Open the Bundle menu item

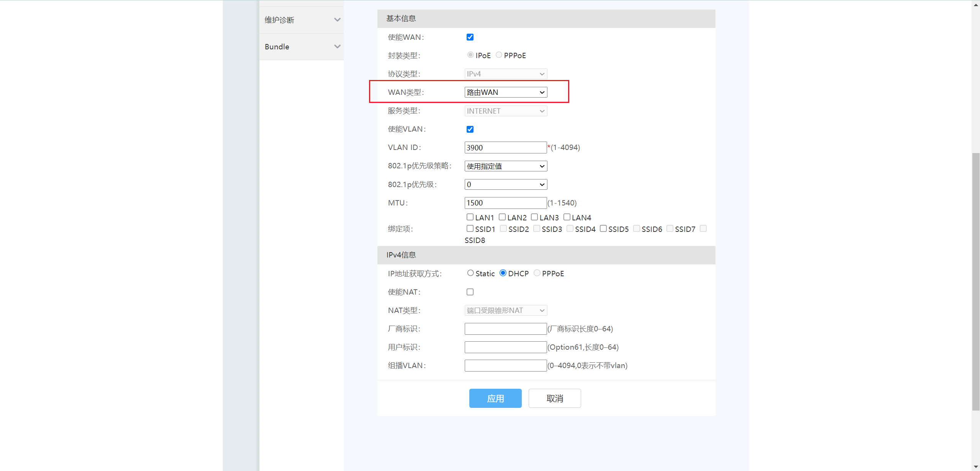[x=277, y=47]
